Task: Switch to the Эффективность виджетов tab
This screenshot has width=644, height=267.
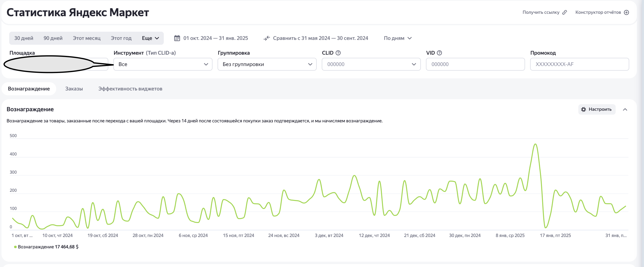Action: [x=130, y=89]
